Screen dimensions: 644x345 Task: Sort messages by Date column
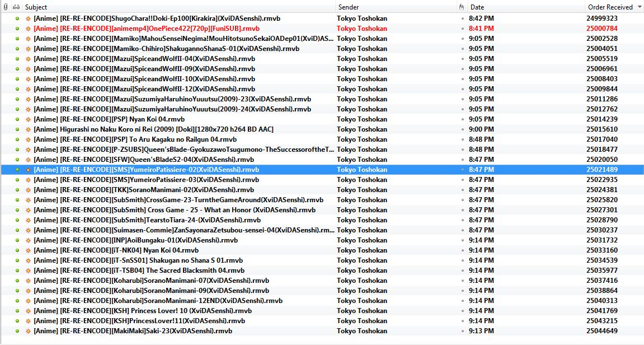(477, 7)
